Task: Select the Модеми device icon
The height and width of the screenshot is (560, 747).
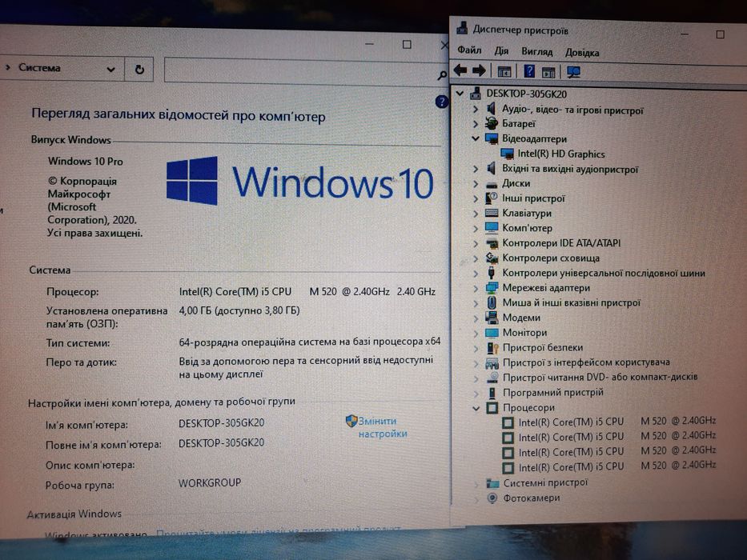Action: pyautogui.click(x=492, y=317)
